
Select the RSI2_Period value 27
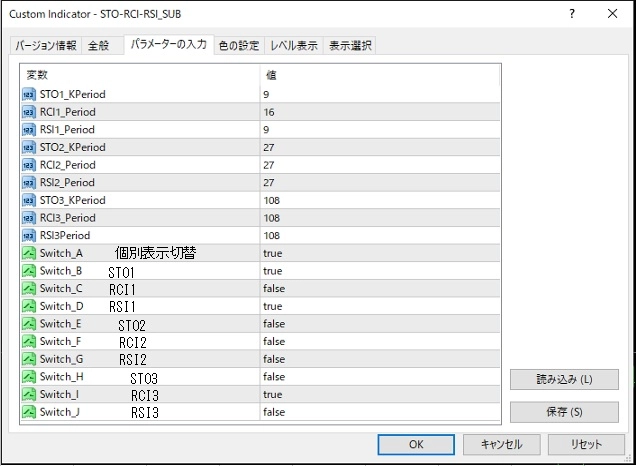(x=380, y=183)
